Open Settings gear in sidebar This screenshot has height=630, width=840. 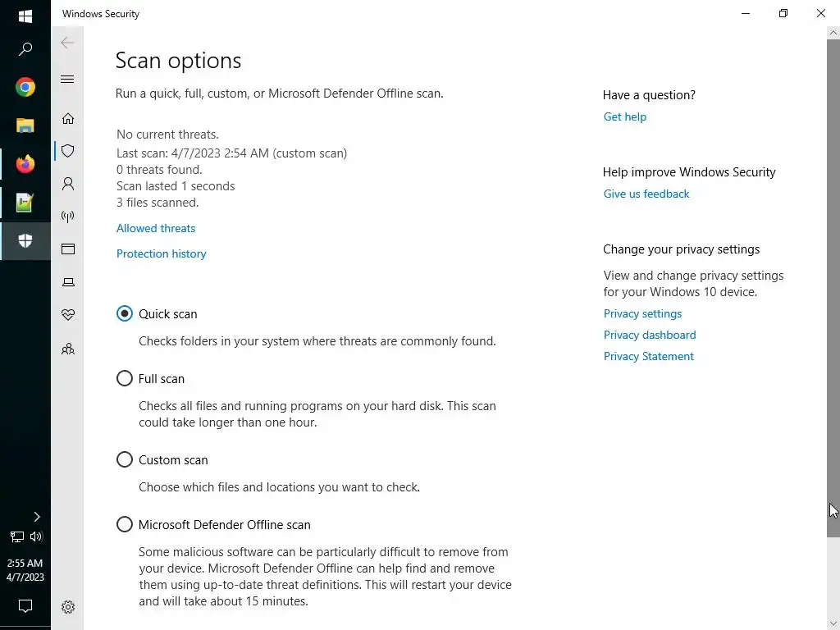68,607
